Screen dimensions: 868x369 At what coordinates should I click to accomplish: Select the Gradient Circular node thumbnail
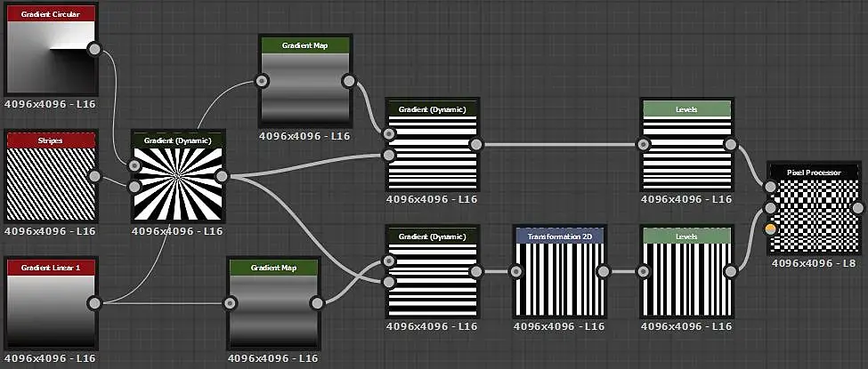click(51, 50)
